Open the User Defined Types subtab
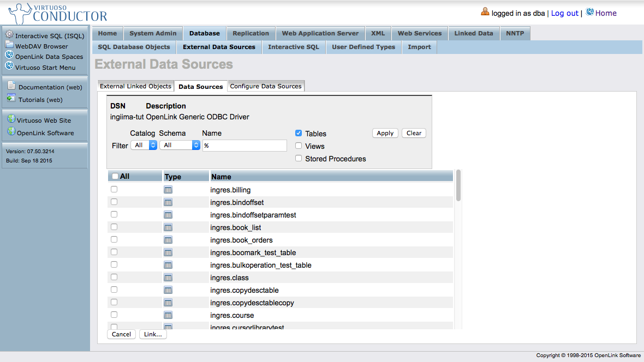The image size is (644, 362). (x=363, y=47)
